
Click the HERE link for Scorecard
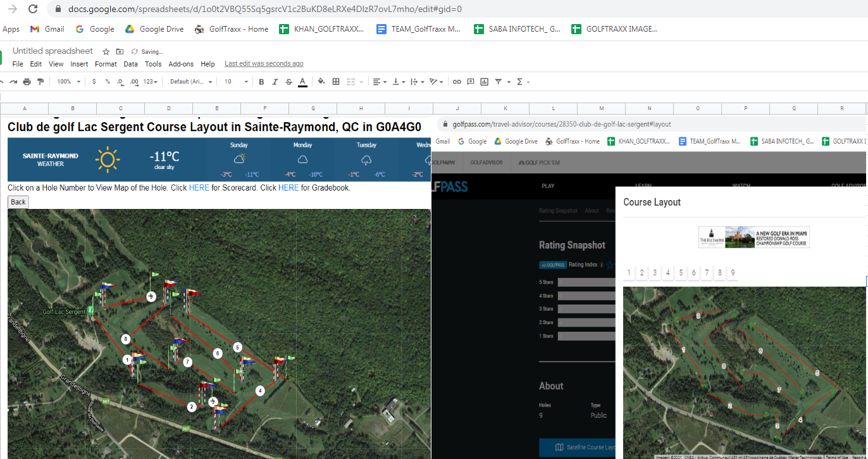click(199, 188)
